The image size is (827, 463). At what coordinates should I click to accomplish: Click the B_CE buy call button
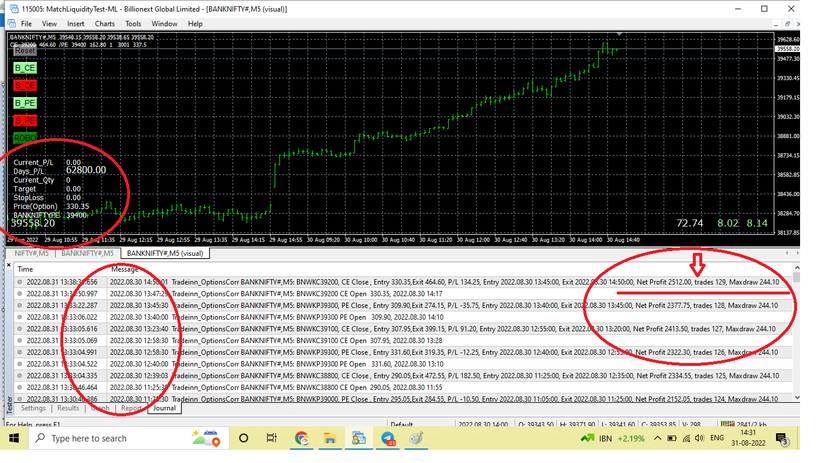point(25,68)
